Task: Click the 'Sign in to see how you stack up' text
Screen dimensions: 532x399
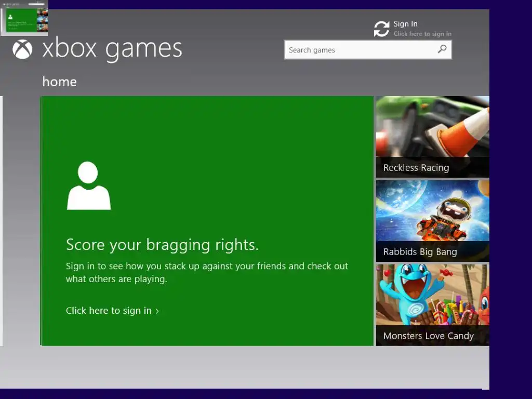Action: 207,272
